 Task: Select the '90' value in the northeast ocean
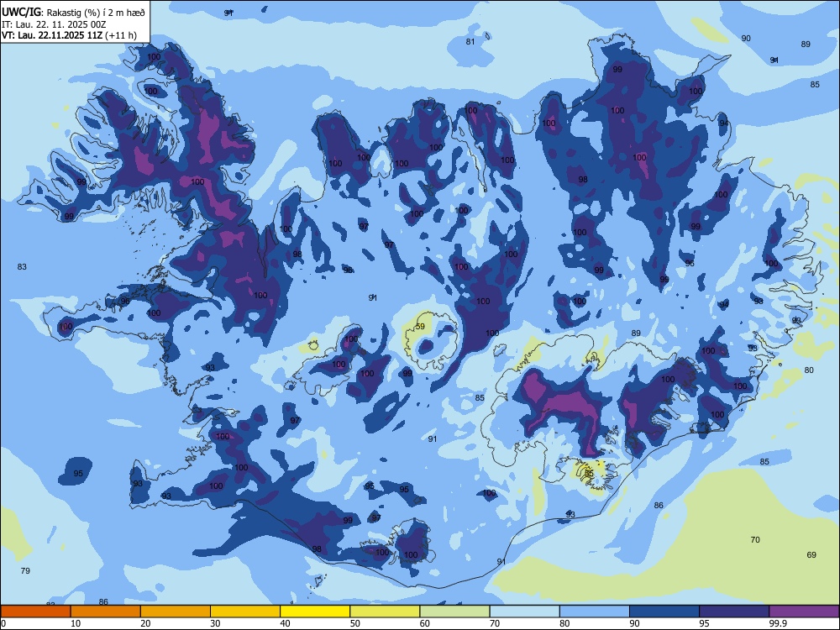(746, 39)
